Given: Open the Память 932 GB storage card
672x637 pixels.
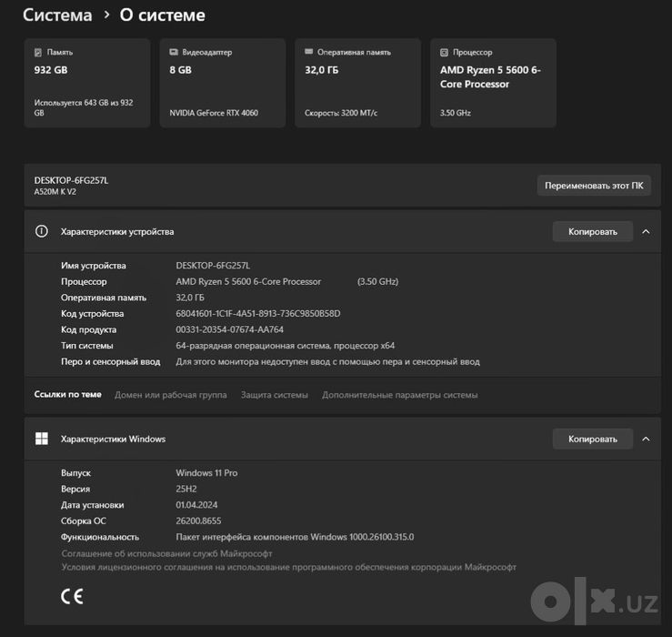Looking at the screenshot, I should coord(87,83).
